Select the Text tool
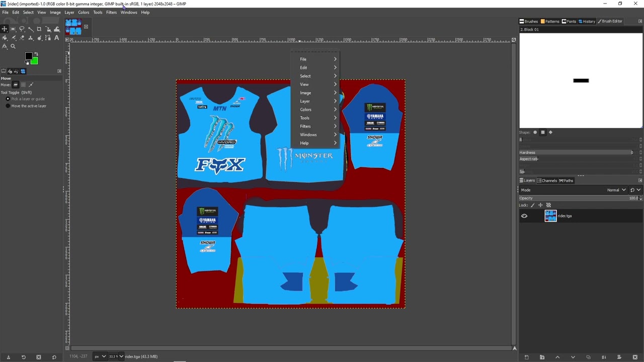 [56, 38]
